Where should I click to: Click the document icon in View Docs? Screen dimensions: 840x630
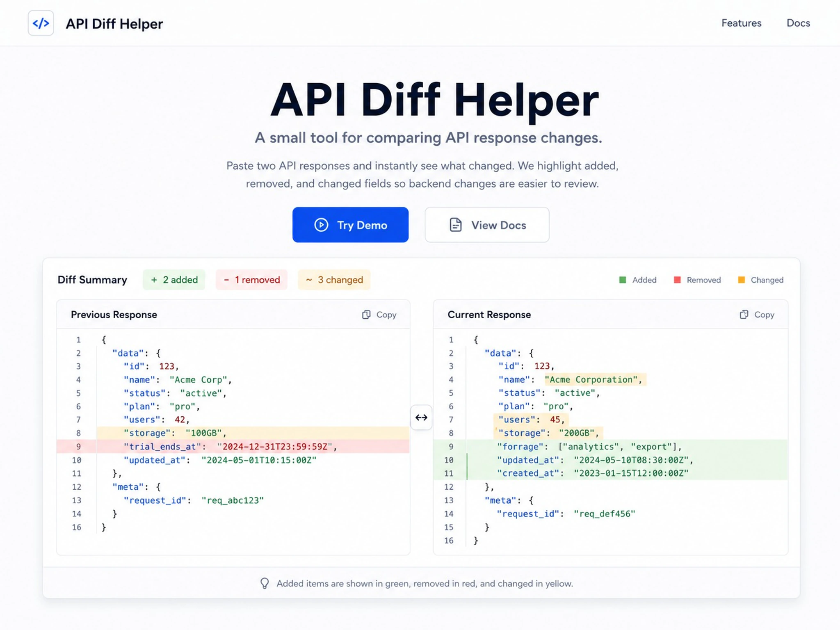click(455, 225)
